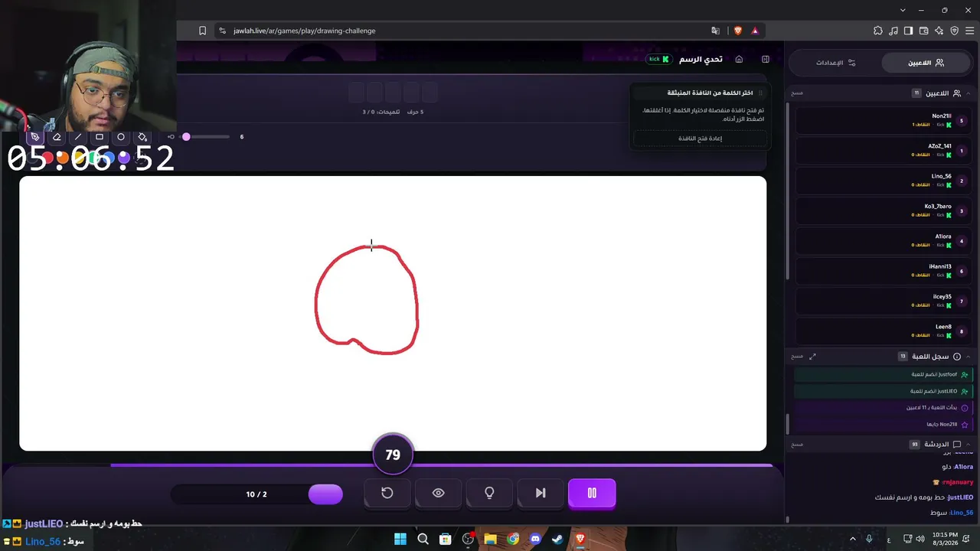Toggle the browser sidebar panel icon

pos(908,31)
